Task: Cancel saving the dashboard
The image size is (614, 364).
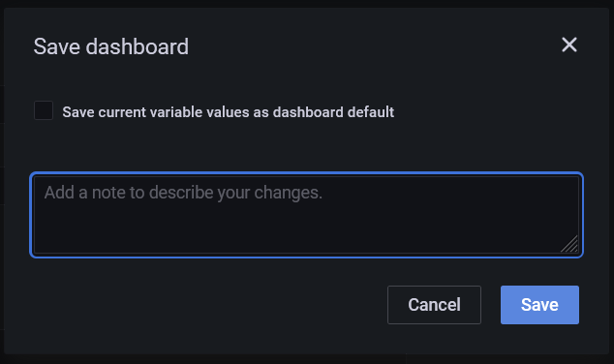Action: pyautogui.click(x=434, y=305)
